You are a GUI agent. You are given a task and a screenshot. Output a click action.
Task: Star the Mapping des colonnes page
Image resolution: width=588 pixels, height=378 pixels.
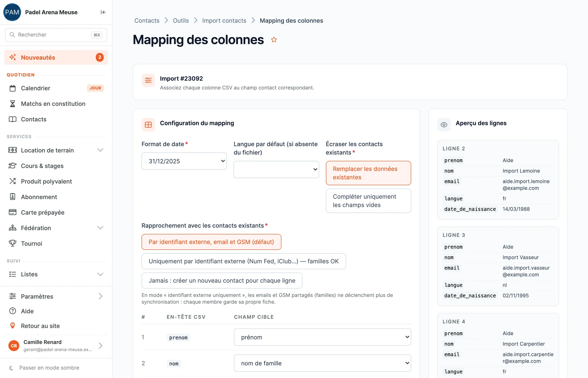[274, 39]
